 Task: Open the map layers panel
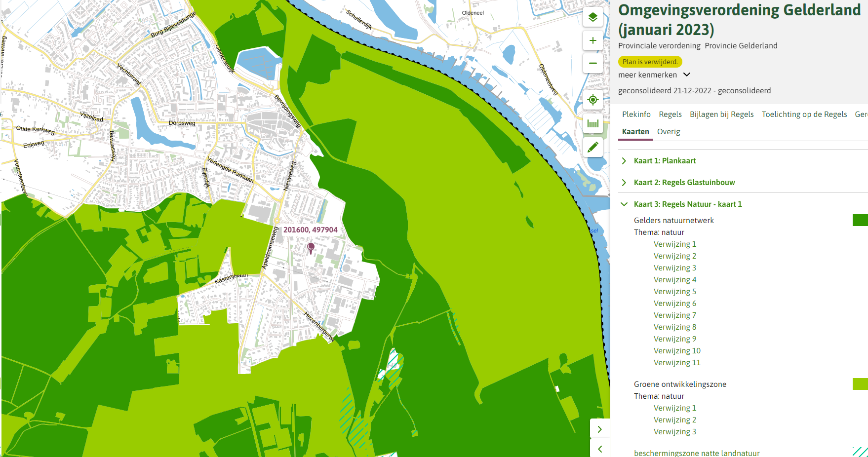pos(592,17)
